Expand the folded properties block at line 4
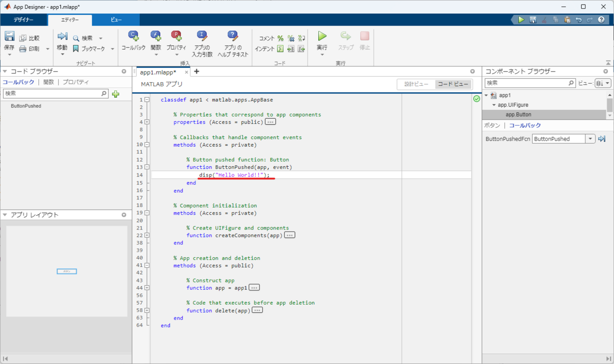This screenshot has height=364, width=614. coord(147,122)
